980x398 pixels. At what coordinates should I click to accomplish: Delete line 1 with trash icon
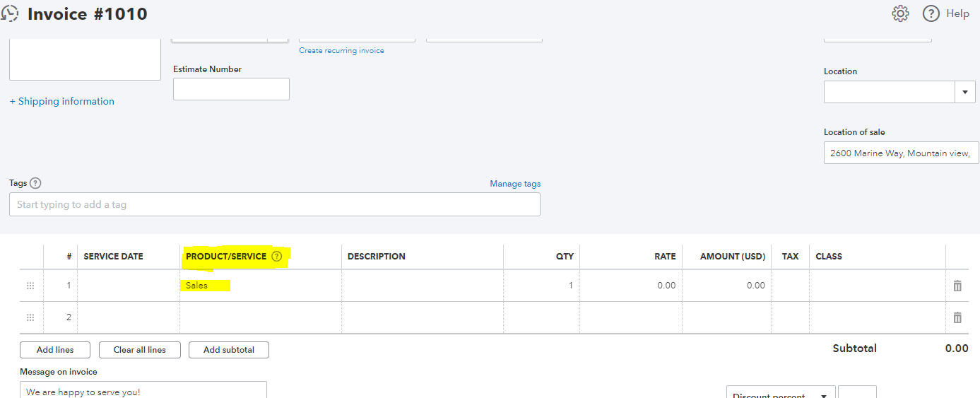point(957,286)
